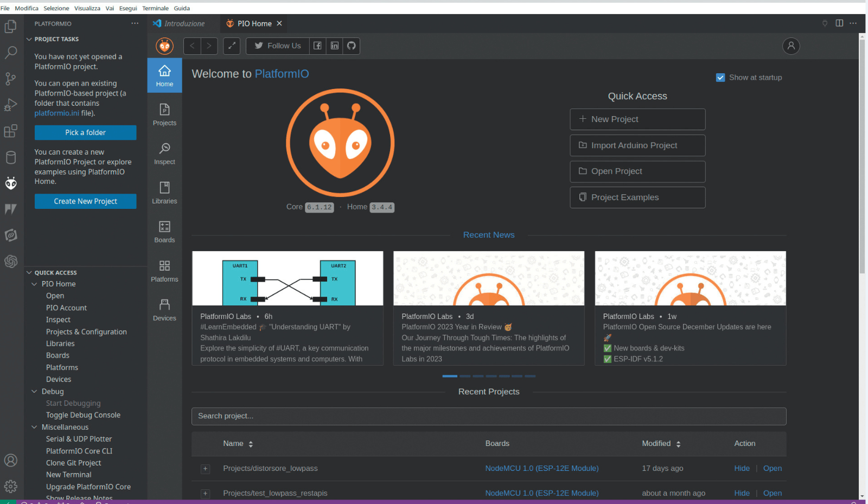The width and height of the screenshot is (868, 504).
Task: Collapse the Miscellaneous tree group
Action: tap(34, 427)
